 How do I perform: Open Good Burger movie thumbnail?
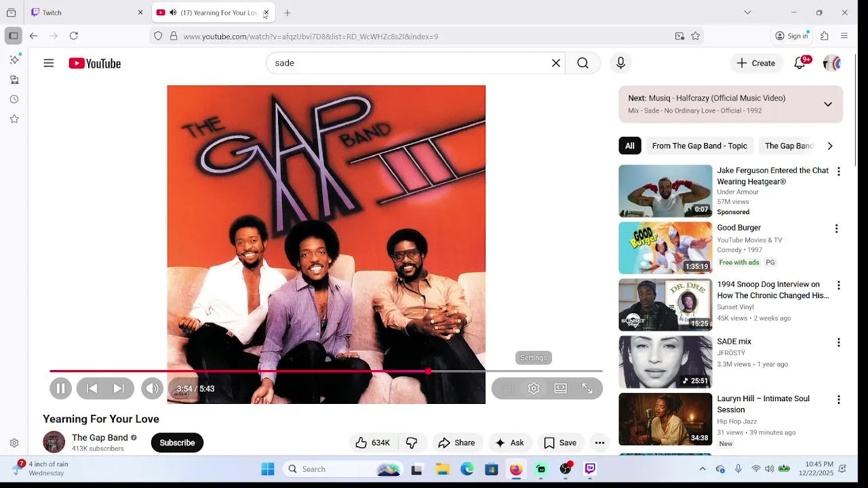click(665, 248)
